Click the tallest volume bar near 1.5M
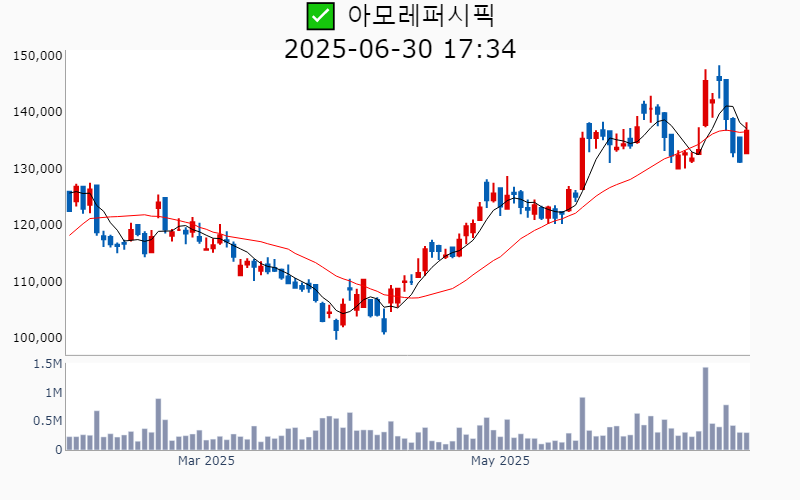The height and width of the screenshot is (500, 800). click(706, 408)
